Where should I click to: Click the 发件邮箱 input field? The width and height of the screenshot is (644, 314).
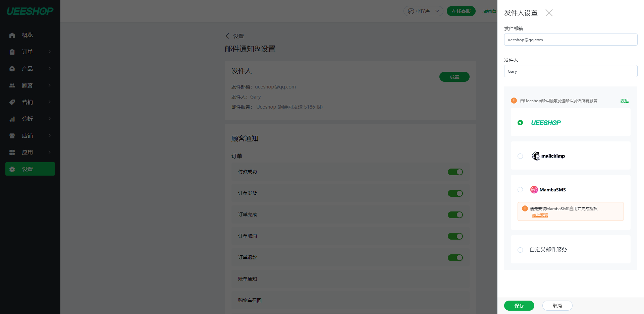(x=571, y=40)
